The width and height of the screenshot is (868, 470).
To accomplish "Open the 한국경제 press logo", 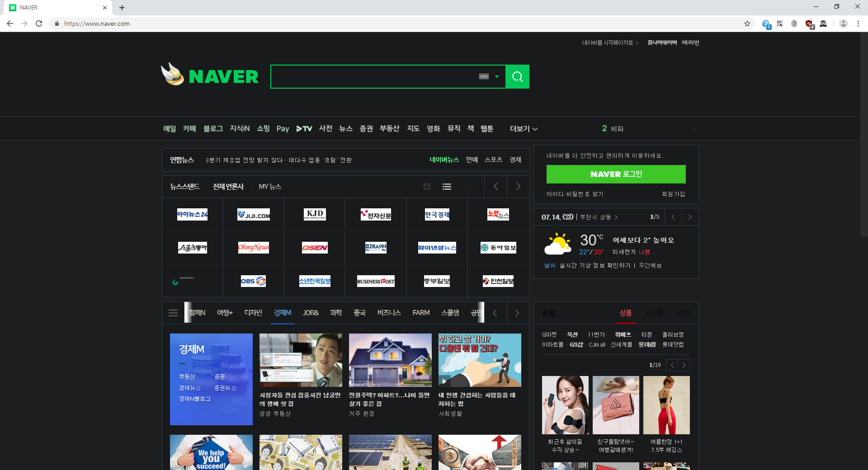I will click(x=437, y=214).
